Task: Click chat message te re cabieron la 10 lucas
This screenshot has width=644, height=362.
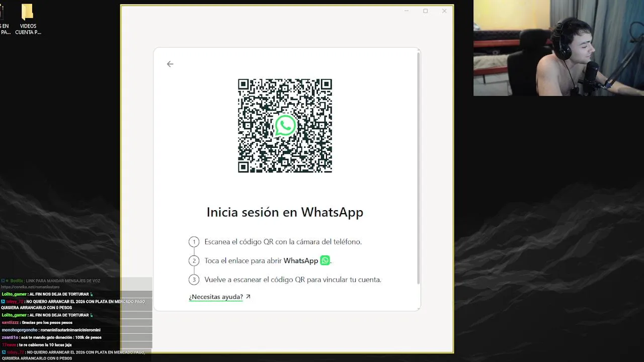Action: click(37, 345)
